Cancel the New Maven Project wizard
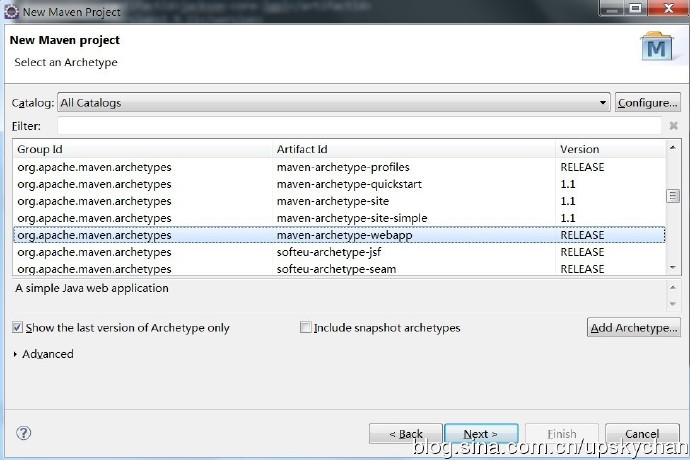 point(642,434)
